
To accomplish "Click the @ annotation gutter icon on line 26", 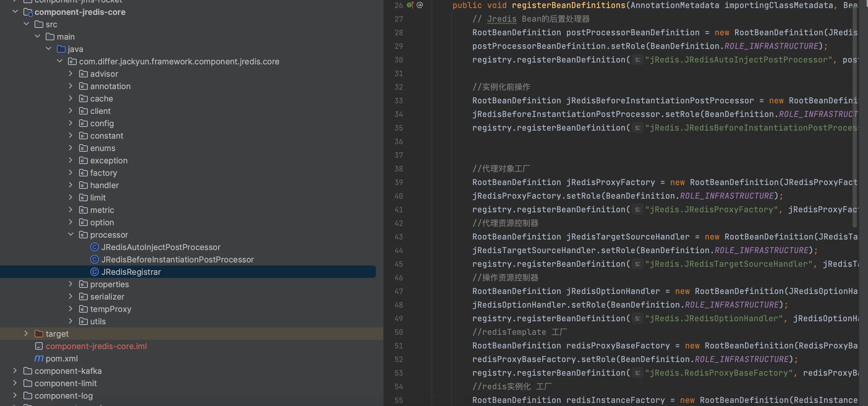I will pyautogui.click(x=420, y=5).
